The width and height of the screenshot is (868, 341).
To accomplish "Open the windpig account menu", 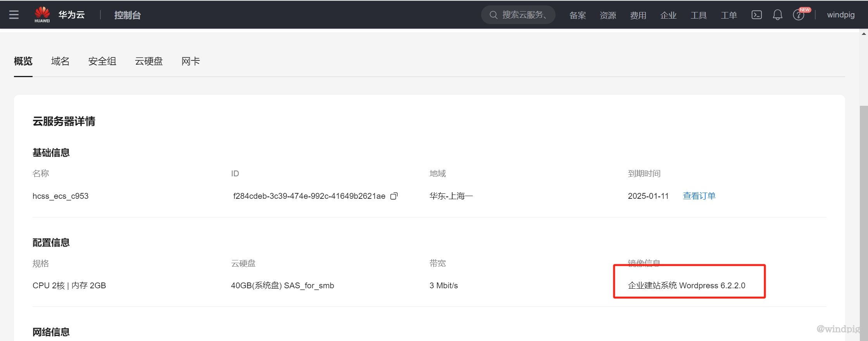I will [x=840, y=15].
